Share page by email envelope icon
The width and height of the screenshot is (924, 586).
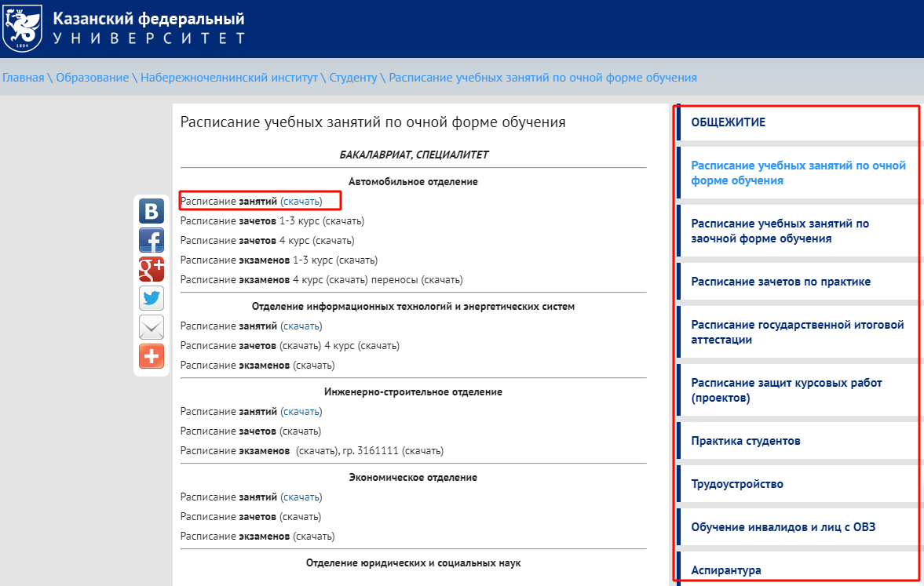click(152, 327)
